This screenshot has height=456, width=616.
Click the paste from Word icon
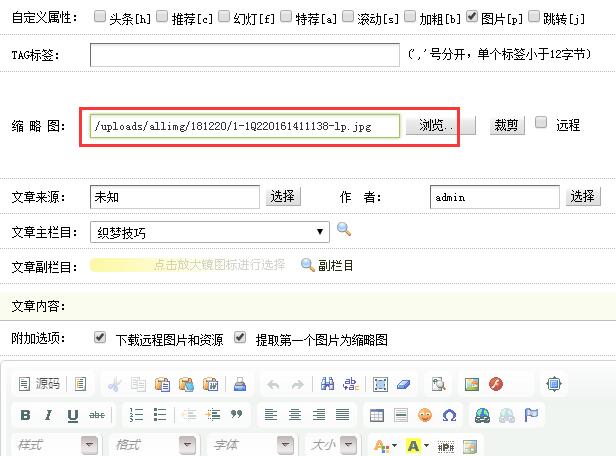point(211,384)
